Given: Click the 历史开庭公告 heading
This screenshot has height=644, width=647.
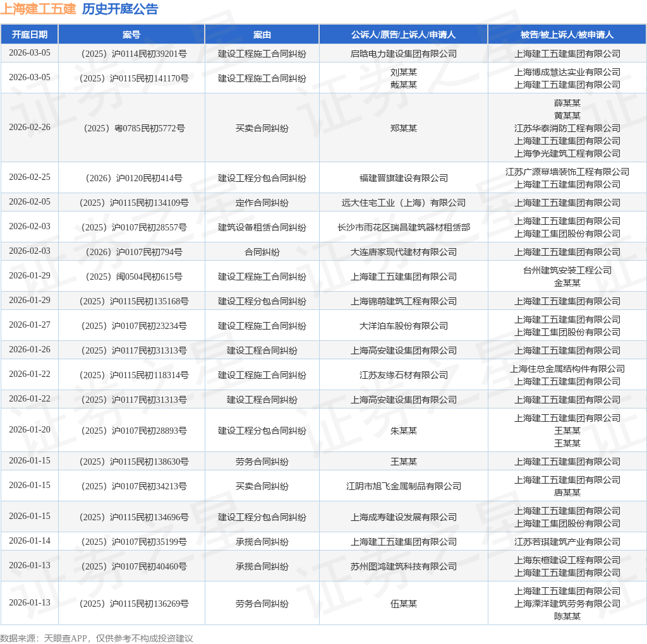Looking at the screenshot, I should click(119, 9).
